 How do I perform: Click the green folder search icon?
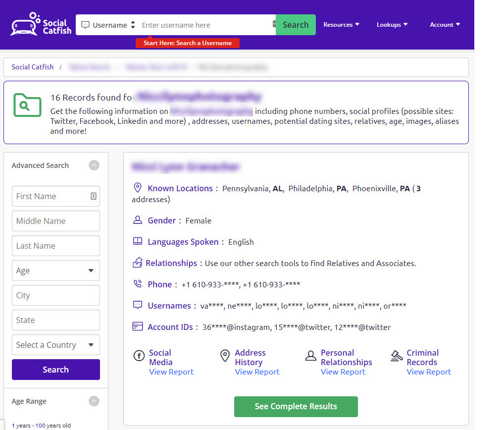click(27, 105)
